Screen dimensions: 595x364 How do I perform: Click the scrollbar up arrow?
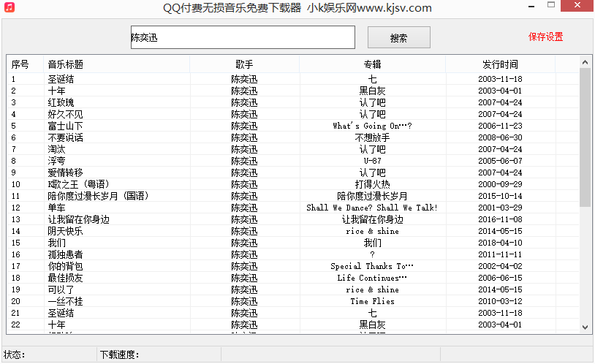coord(585,62)
